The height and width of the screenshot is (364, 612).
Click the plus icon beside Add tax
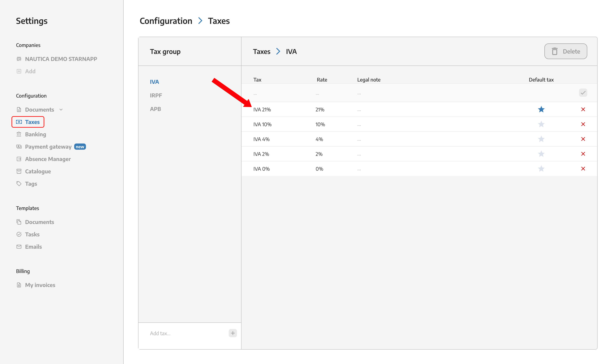233,333
